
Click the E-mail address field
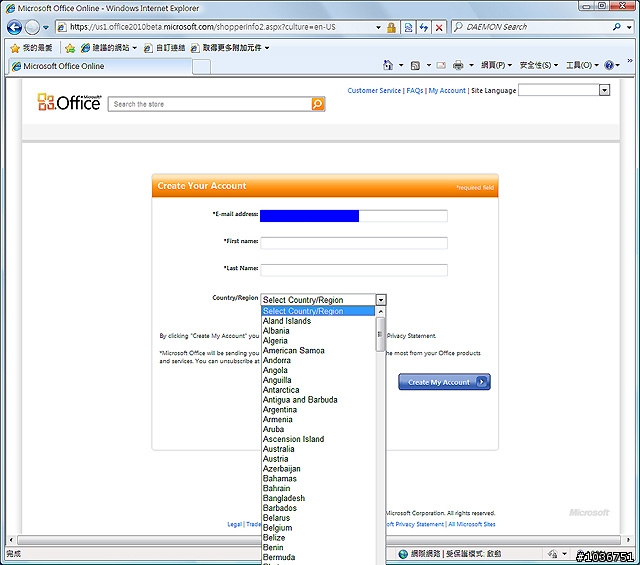click(x=353, y=216)
